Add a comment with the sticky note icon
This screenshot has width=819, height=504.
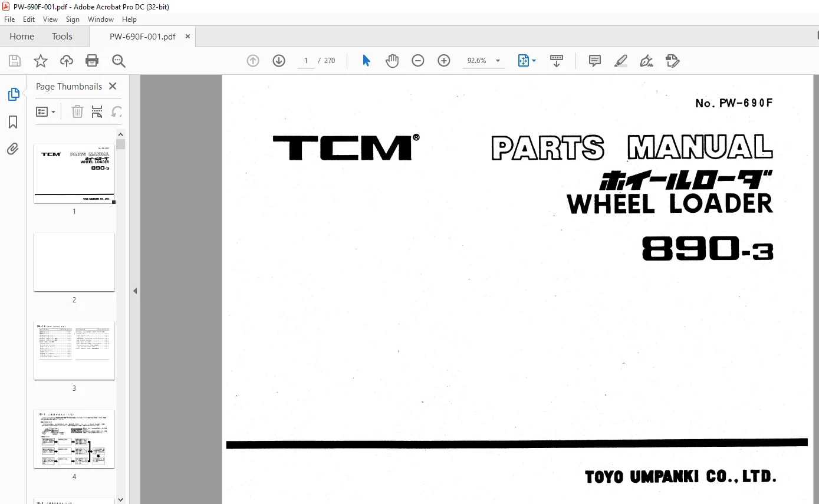[x=595, y=61]
